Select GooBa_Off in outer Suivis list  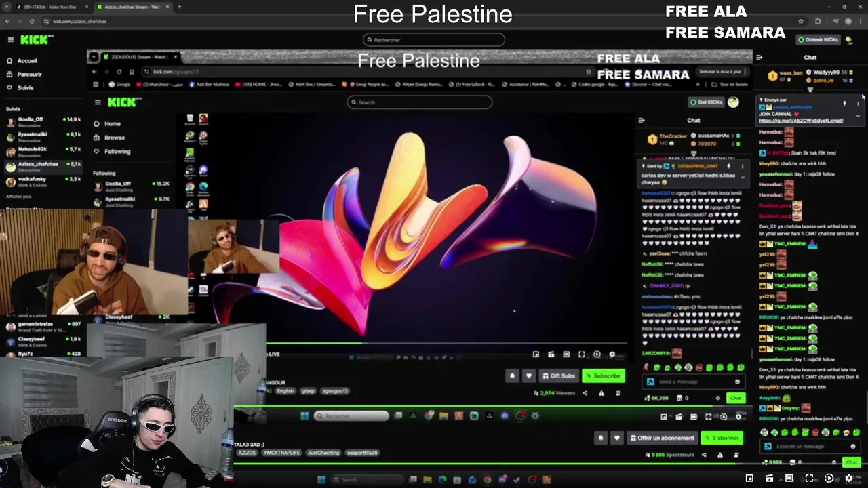42,121
